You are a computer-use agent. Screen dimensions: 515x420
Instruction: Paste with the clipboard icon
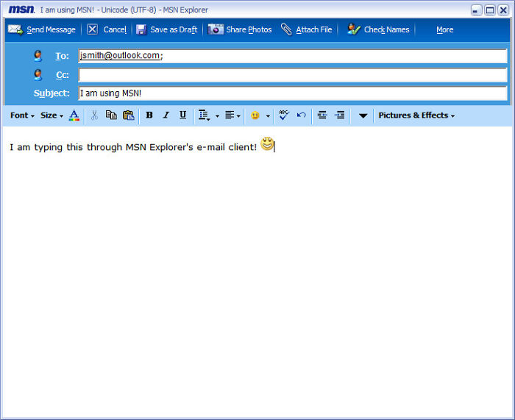pos(129,115)
